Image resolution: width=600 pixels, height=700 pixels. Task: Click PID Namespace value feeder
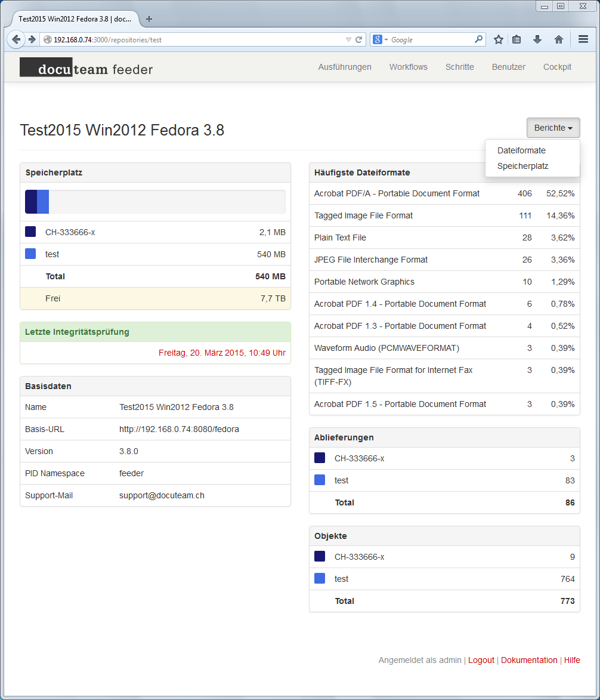(x=131, y=473)
